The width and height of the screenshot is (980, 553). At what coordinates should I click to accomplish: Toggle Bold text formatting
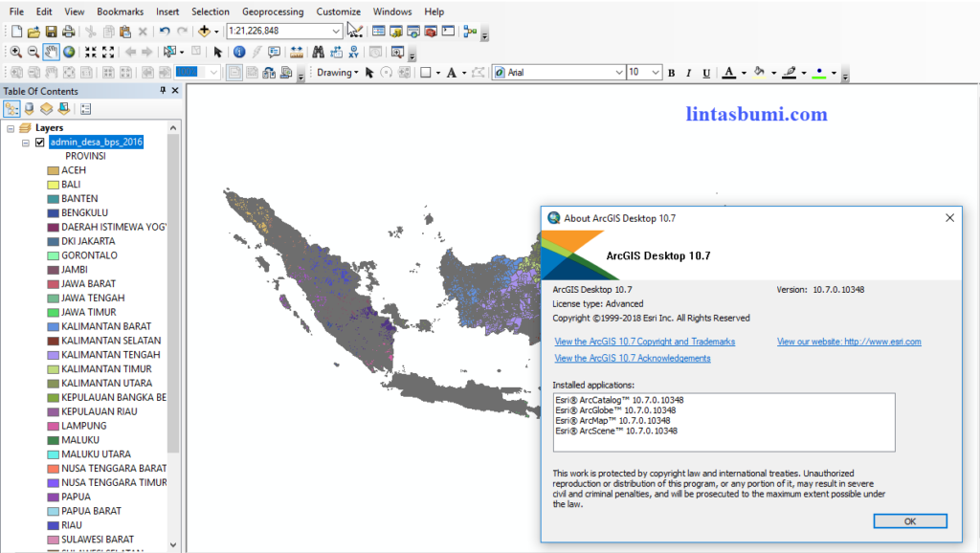673,72
